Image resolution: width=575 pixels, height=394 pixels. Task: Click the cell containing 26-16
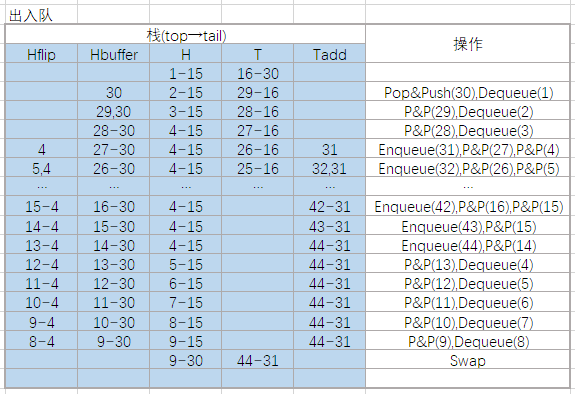point(258,149)
